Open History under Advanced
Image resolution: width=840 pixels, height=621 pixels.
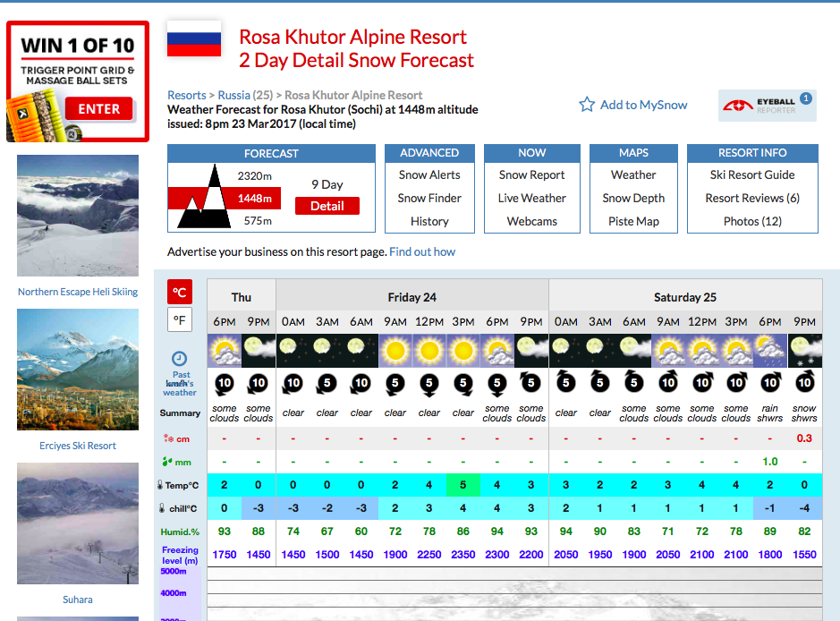coord(429,221)
